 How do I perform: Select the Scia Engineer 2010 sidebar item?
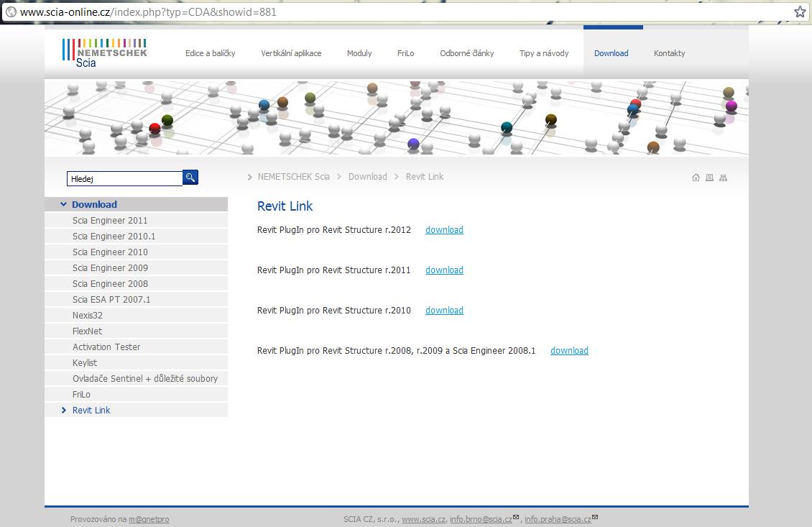137,252
